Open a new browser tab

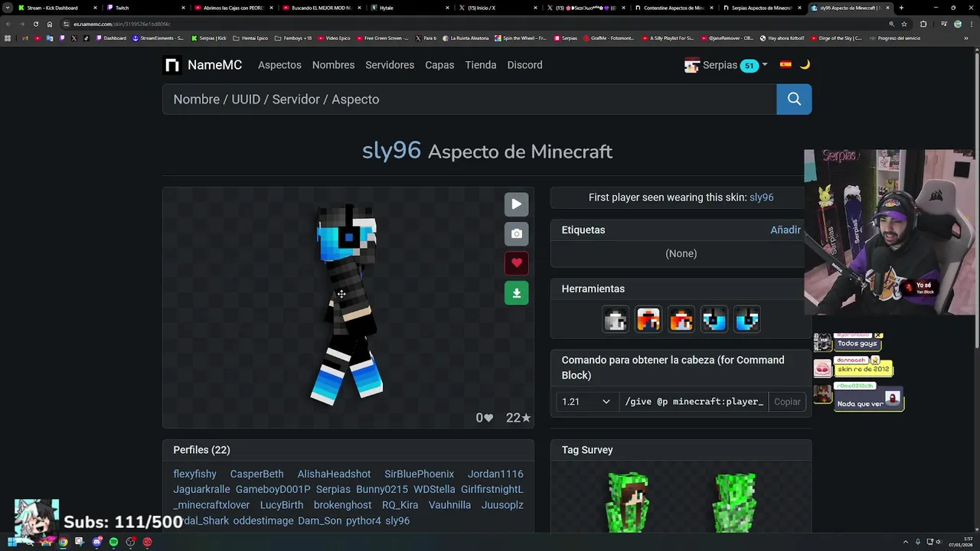tap(901, 8)
